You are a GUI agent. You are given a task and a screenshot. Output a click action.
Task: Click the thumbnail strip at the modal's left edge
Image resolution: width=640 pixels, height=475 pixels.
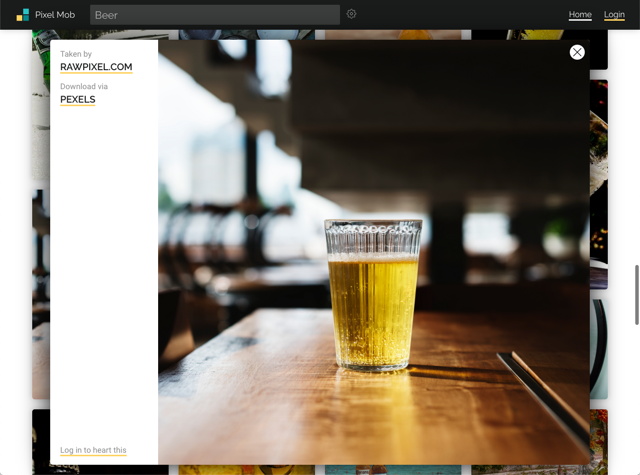(40, 290)
